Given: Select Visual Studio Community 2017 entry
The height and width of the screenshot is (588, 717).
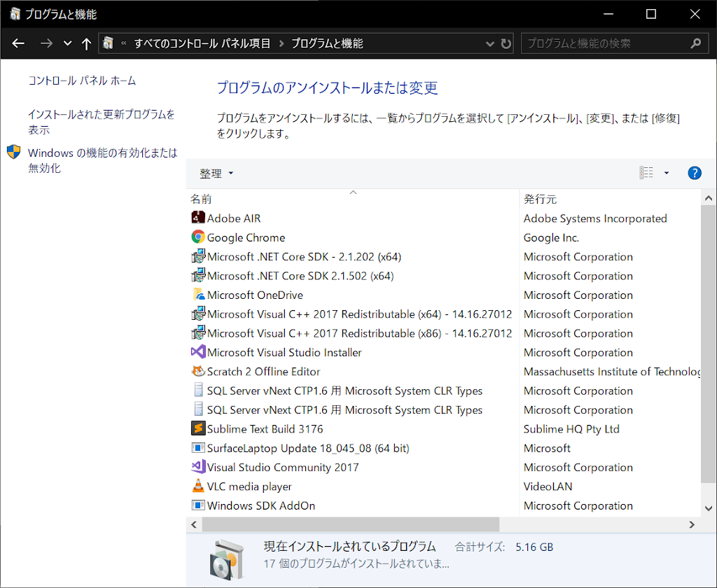Looking at the screenshot, I should click(283, 468).
